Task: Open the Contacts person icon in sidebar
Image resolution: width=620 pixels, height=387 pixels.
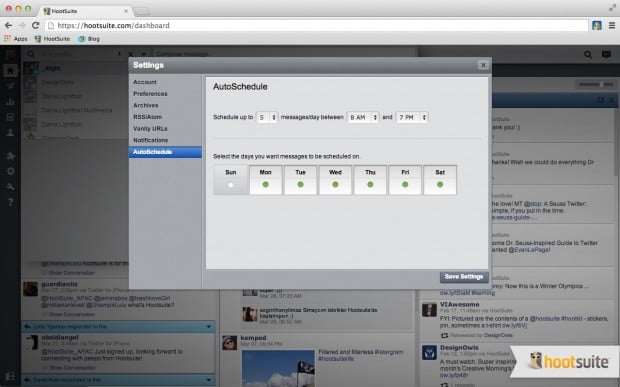Action: click(x=10, y=132)
